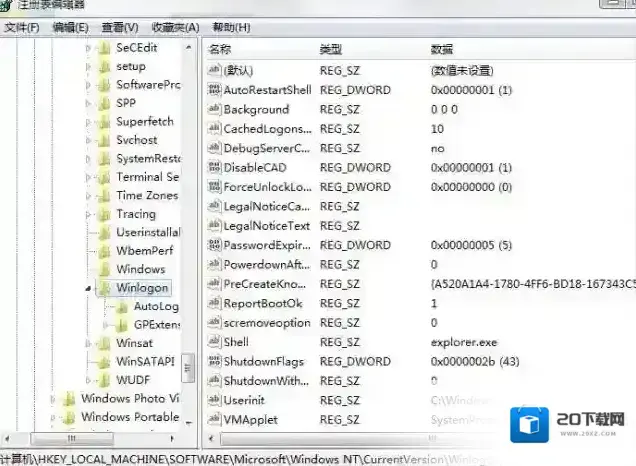Expand the setup tree node
This screenshot has height=466, width=636.
[88, 67]
